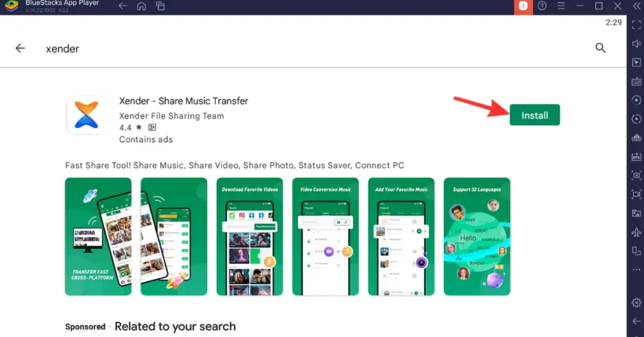
Task: Open the second screenshot with rocket phones
Action: click(174, 236)
